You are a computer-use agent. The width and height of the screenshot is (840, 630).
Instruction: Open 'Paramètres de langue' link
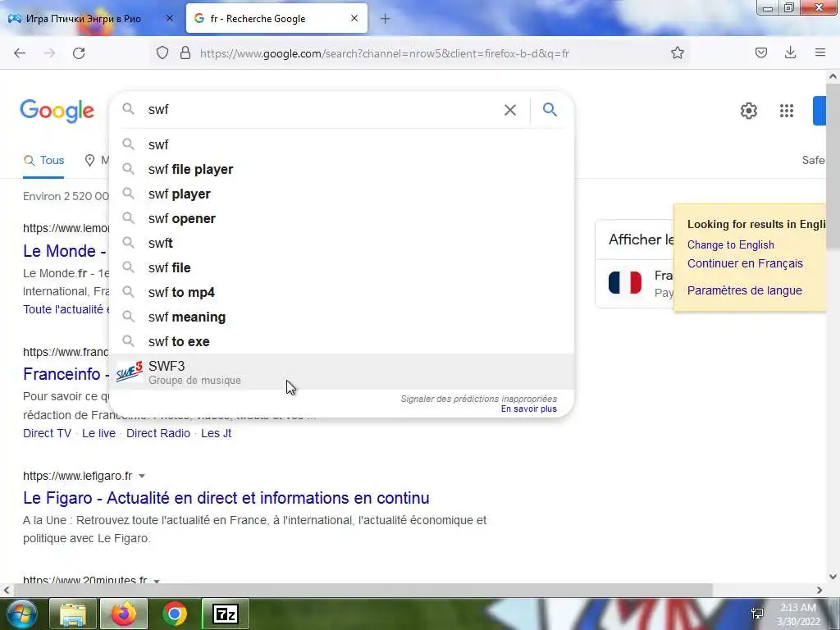[745, 290]
